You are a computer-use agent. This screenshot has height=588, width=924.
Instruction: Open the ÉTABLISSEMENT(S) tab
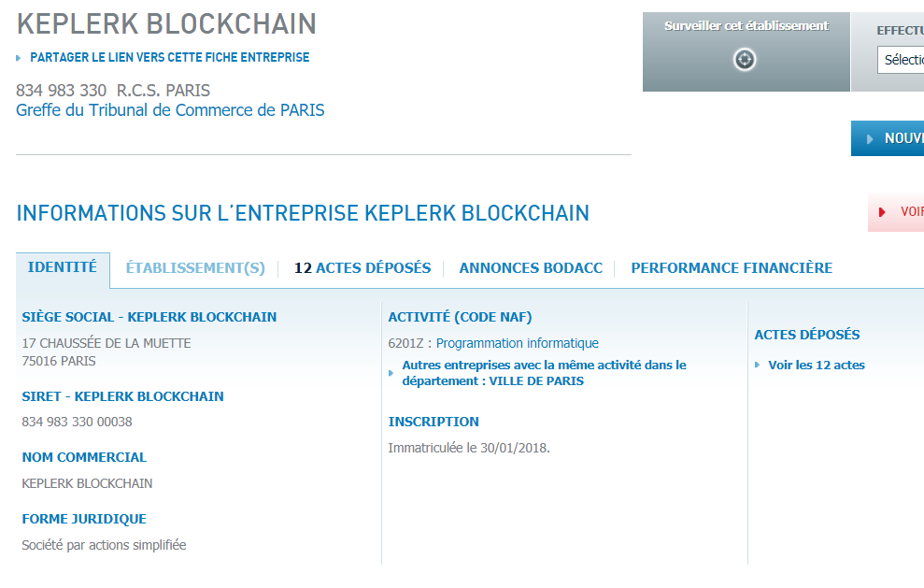195,268
